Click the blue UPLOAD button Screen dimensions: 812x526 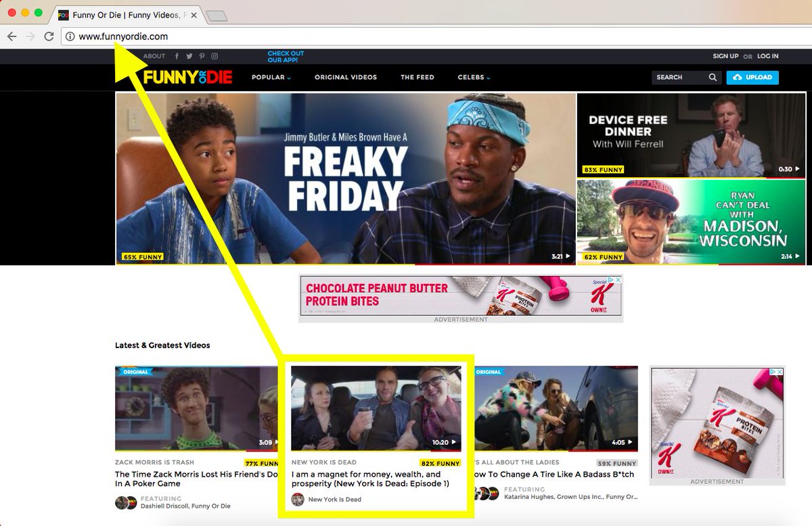(752, 77)
